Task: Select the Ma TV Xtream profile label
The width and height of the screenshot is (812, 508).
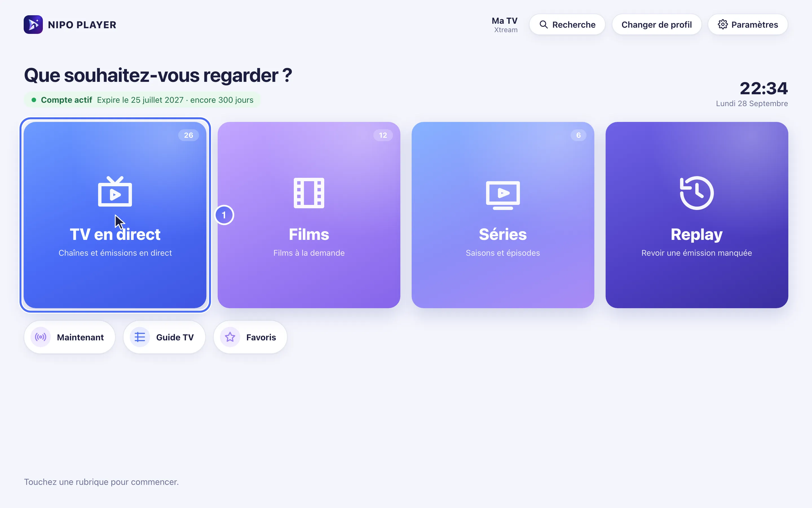Action: coord(505,25)
